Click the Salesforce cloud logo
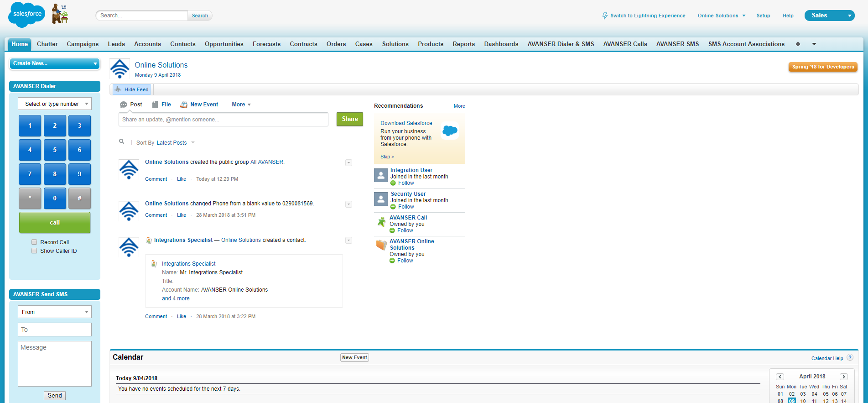Viewport: 868px width, 403px height. click(27, 15)
